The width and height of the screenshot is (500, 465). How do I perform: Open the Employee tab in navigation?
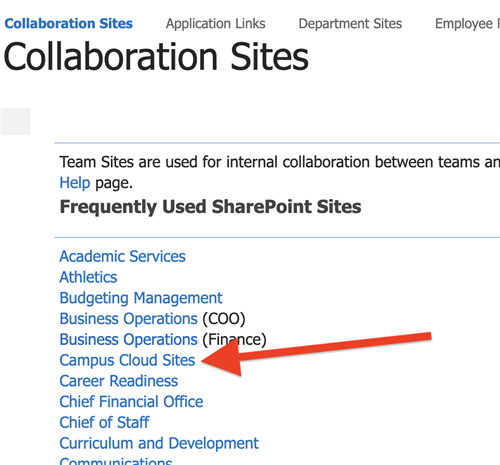click(x=467, y=24)
